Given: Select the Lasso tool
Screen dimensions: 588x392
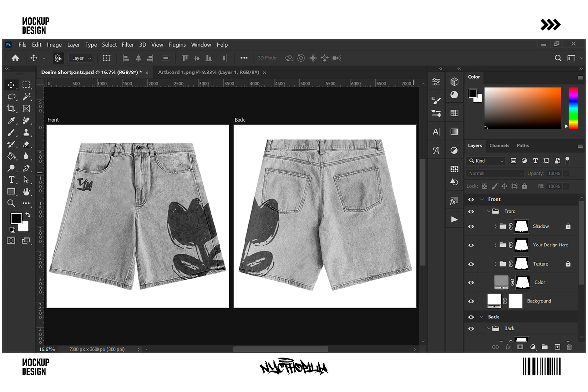Looking at the screenshot, I should tap(11, 97).
